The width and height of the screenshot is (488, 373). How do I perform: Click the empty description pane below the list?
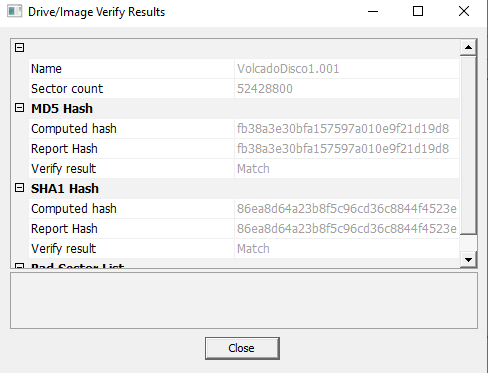pos(244,300)
